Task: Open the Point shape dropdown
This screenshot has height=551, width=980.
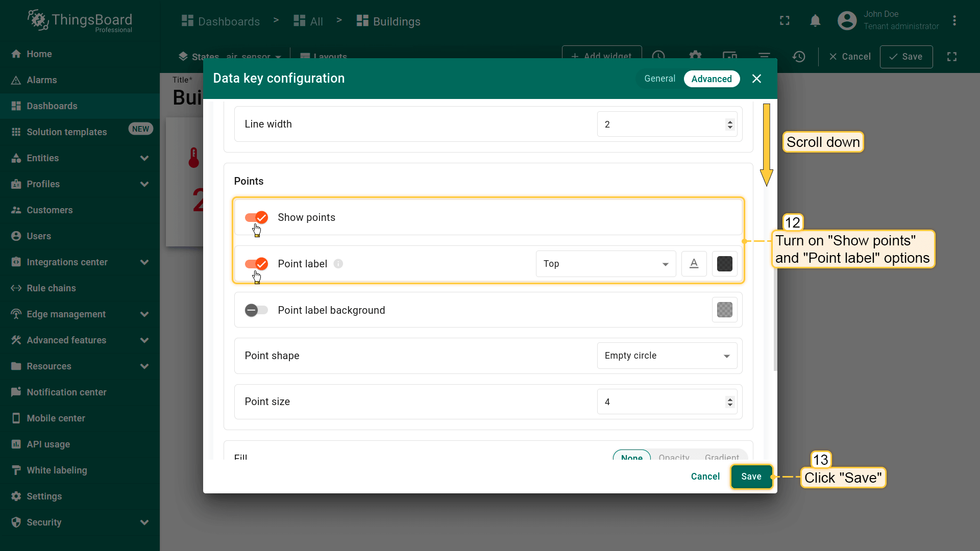Action: point(667,356)
